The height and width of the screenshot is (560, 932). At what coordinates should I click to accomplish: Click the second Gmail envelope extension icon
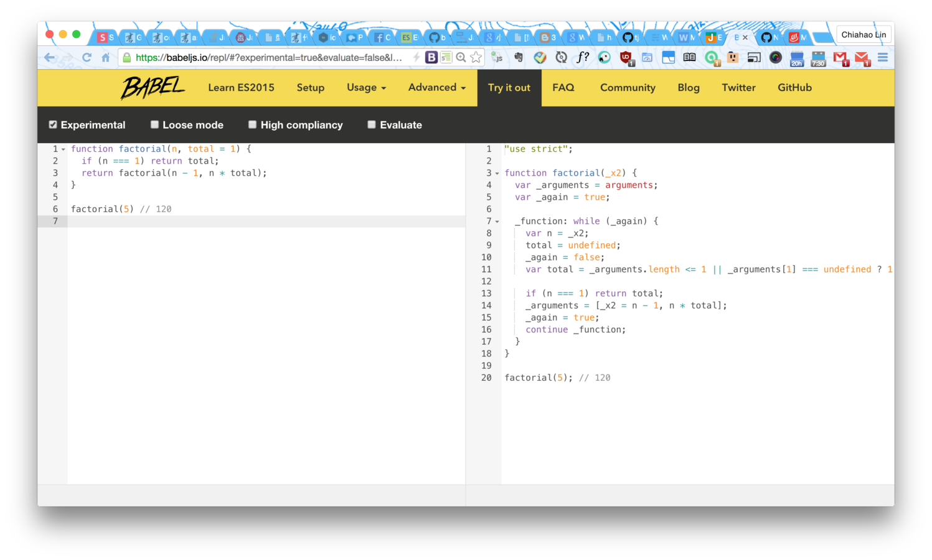862,58
